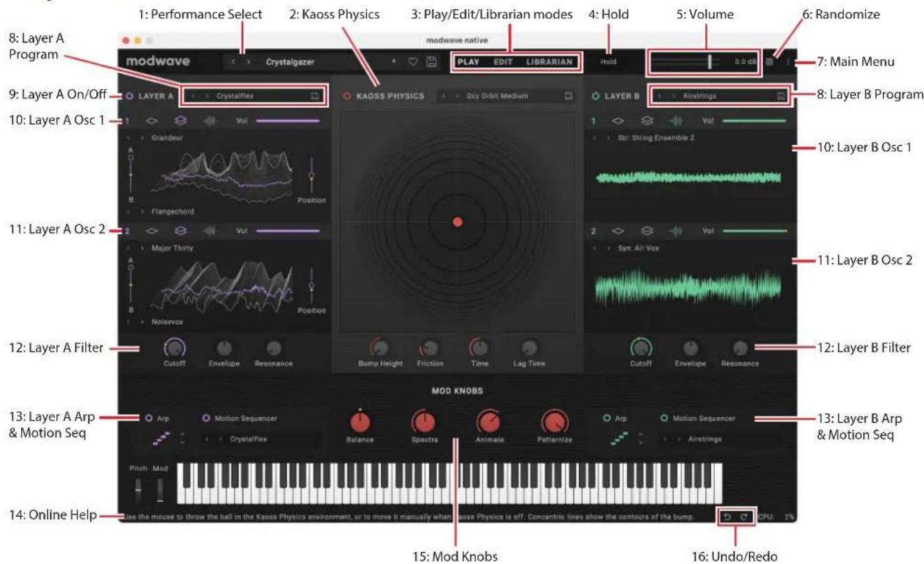Click the green Layer B arp pattern icon
Image resolution: width=924 pixels, height=564 pixels.
[620, 438]
